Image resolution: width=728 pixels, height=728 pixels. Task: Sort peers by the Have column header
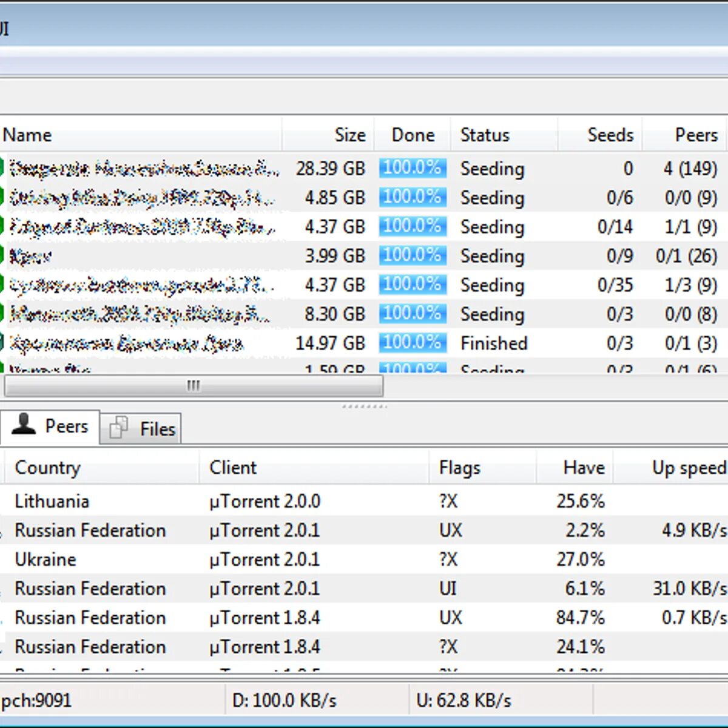pyautogui.click(x=575, y=467)
